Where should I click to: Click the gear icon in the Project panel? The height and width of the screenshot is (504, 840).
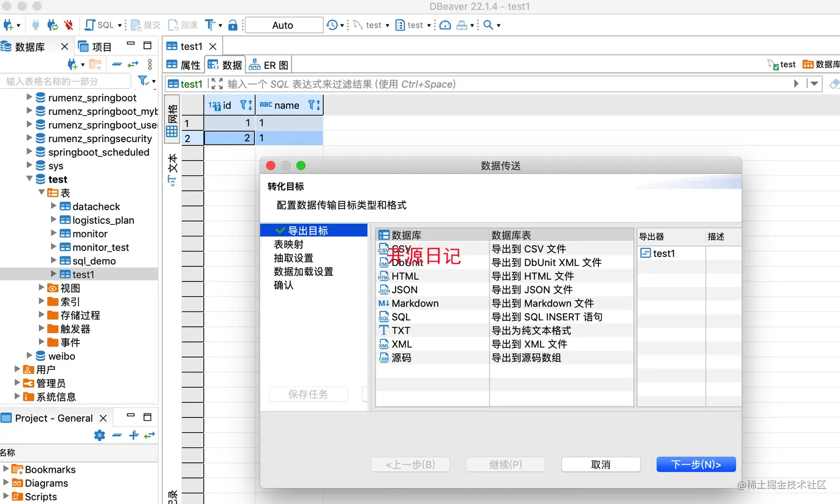point(99,436)
